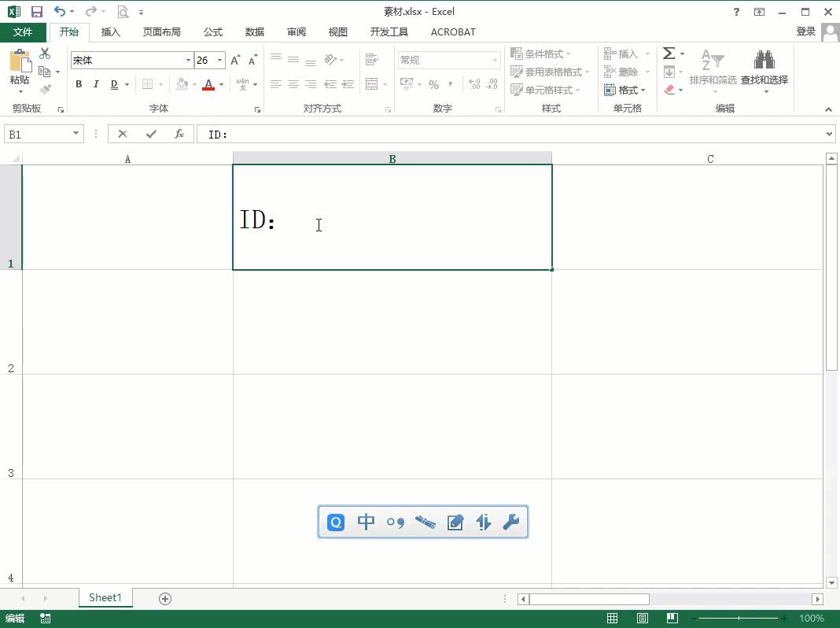Undo the last action
Screen dimensions: 840x628
pos(60,11)
